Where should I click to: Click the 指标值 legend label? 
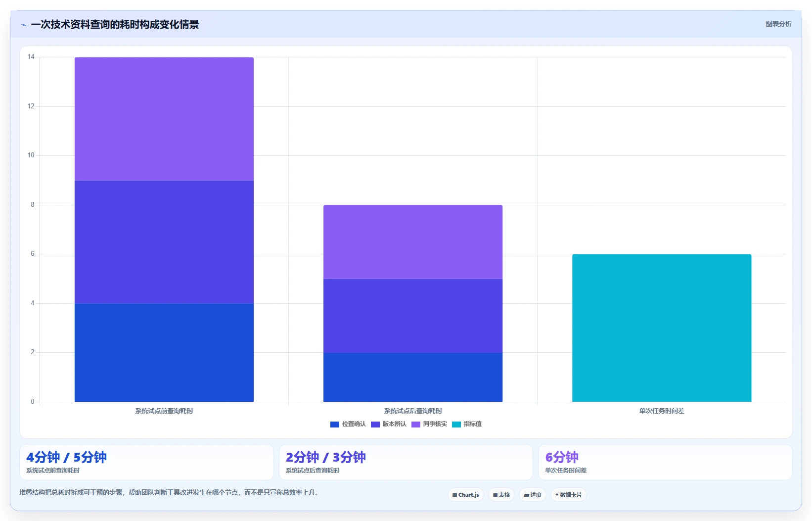472,424
